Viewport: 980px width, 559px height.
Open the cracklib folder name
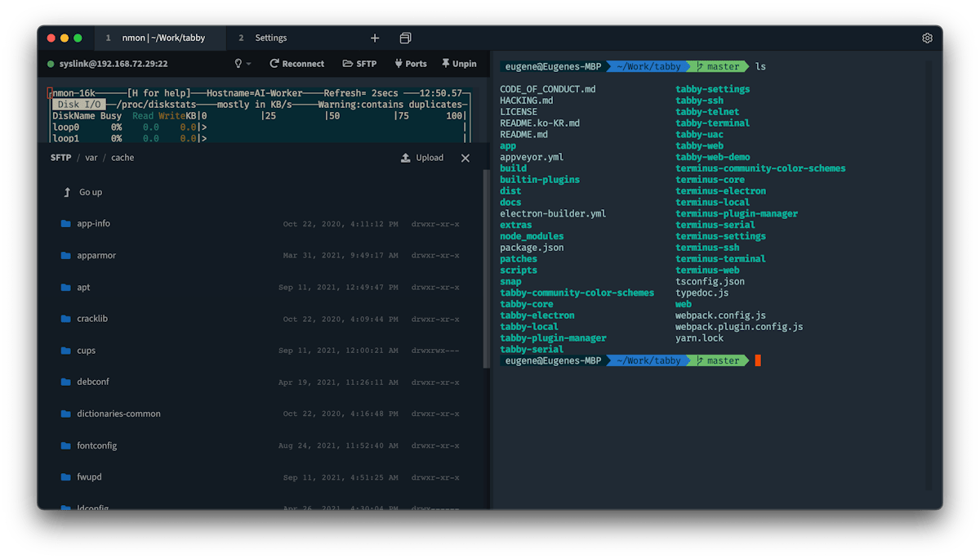(x=92, y=319)
